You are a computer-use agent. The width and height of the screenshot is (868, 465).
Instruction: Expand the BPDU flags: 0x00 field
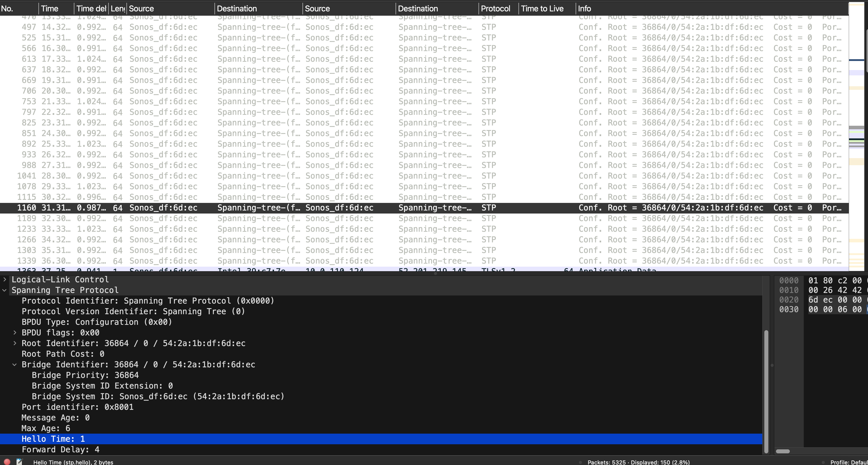point(15,333)
